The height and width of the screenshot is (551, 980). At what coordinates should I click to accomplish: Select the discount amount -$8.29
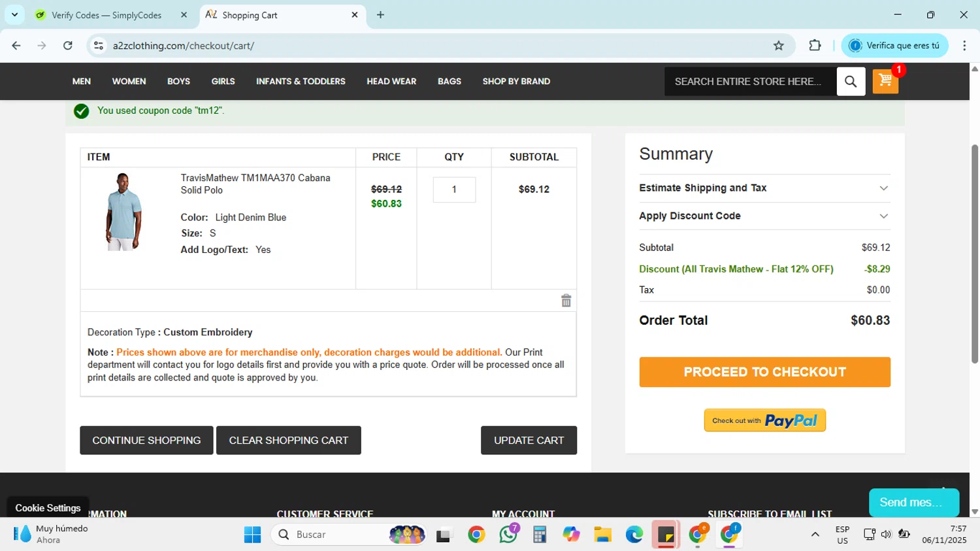[877, 269]
